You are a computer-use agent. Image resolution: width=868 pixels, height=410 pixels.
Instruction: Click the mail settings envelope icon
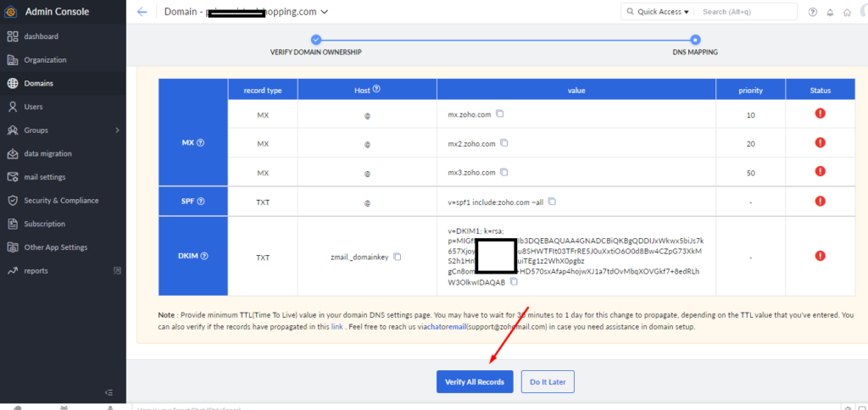click(13, 177)
